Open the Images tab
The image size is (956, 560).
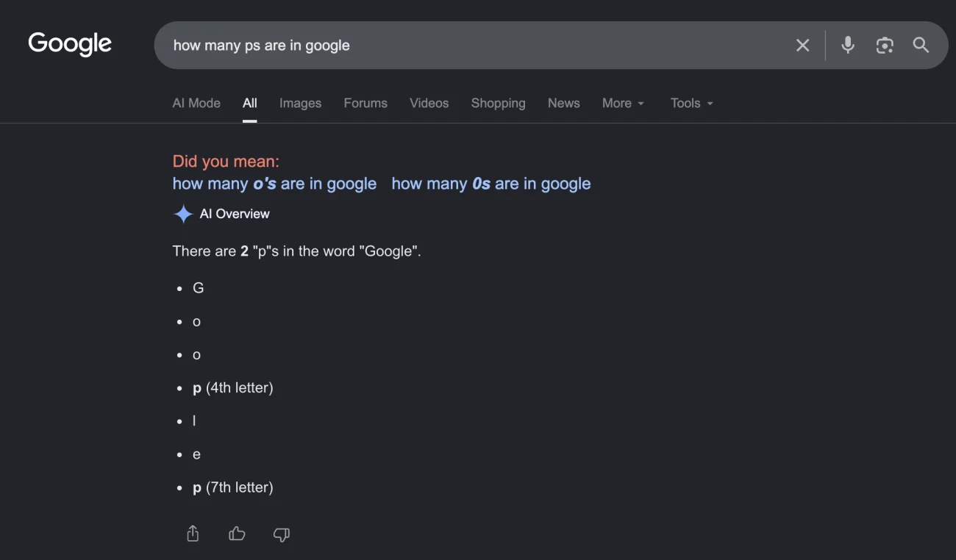(300, 104)
